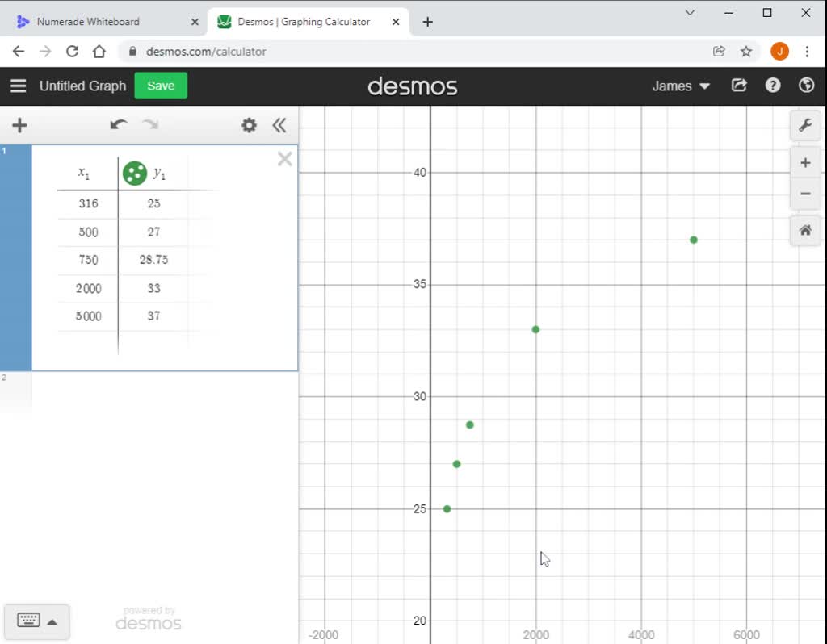Open the graph settings wrench tool
This screenshot has width=827, height=644.
[804, 125]
